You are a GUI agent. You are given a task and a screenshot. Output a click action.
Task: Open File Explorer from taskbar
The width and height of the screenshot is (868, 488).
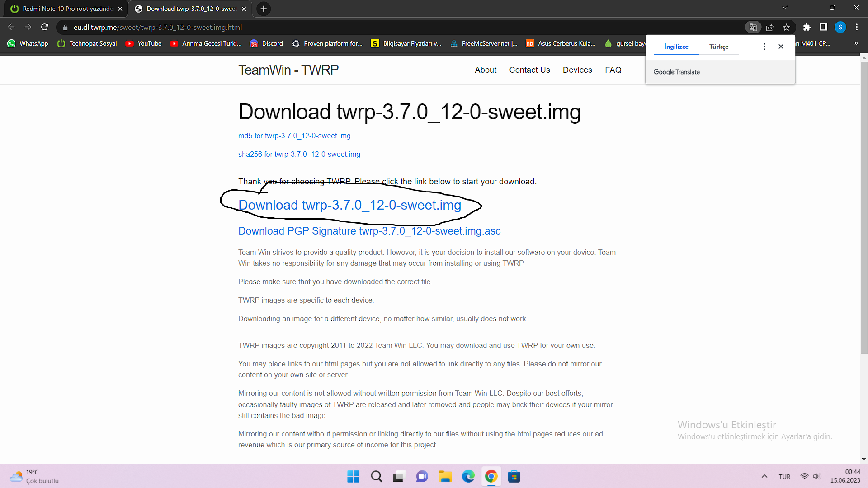click(x=445, y=477)
